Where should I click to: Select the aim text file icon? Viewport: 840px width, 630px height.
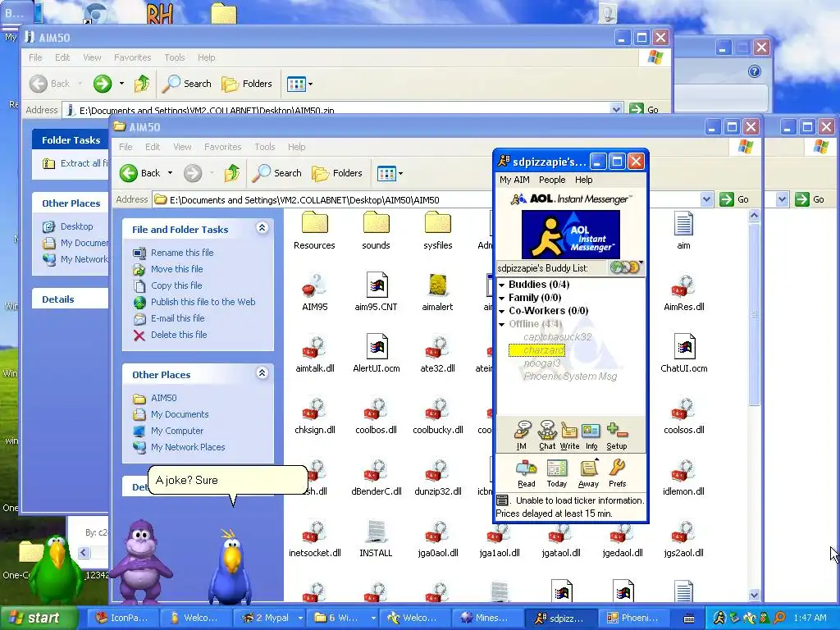[683, 231]
